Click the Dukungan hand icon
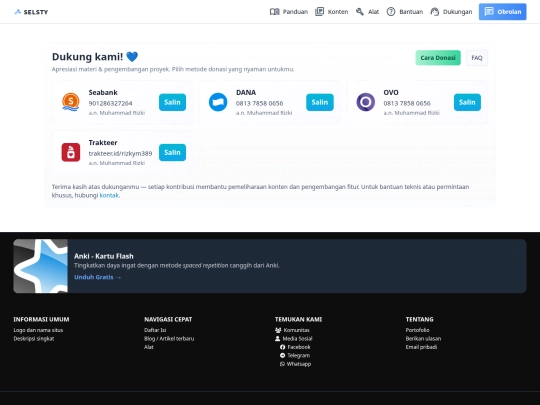 pos(435,12)
